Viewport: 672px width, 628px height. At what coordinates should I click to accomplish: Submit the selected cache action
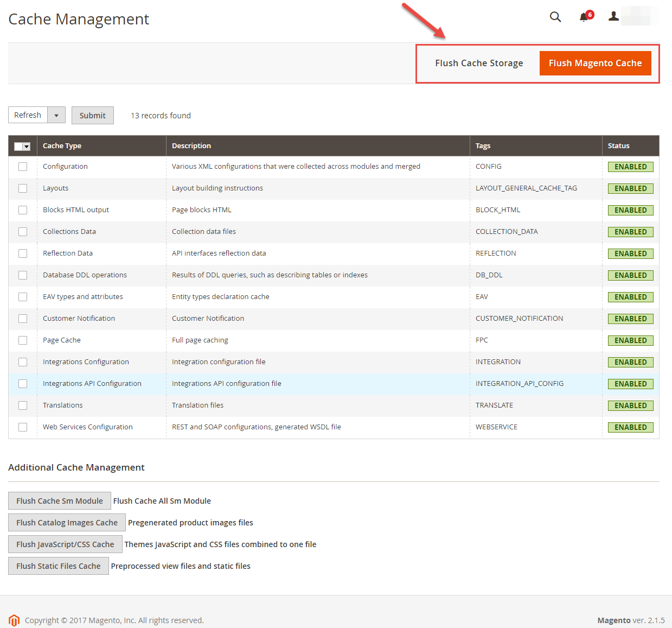pyautogui.click(x=93, y=116)
